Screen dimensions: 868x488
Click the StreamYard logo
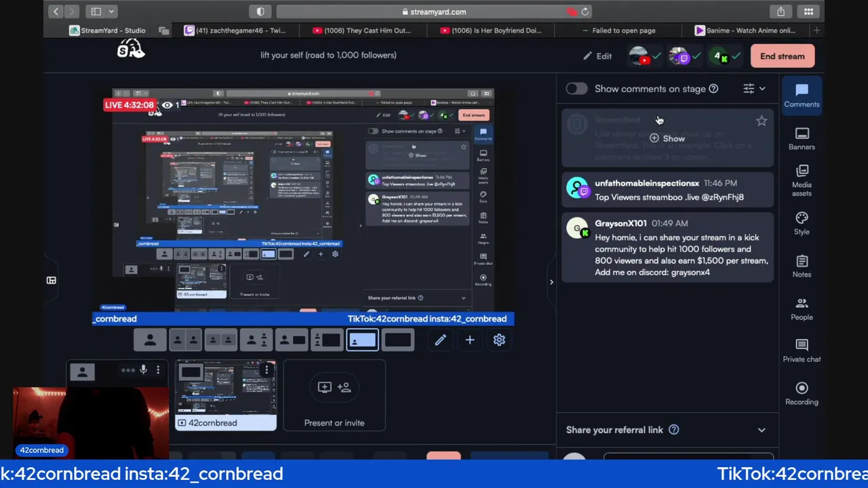pyautogui.click(x=130, y=49)
